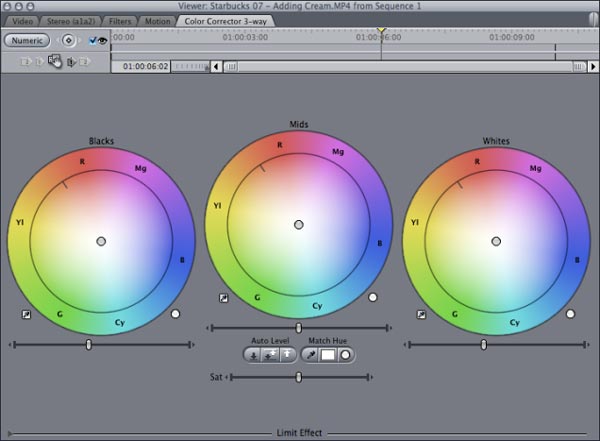Click the pill button at tab bar right
This screenshot has height=441, width=600.
[593, 19]
